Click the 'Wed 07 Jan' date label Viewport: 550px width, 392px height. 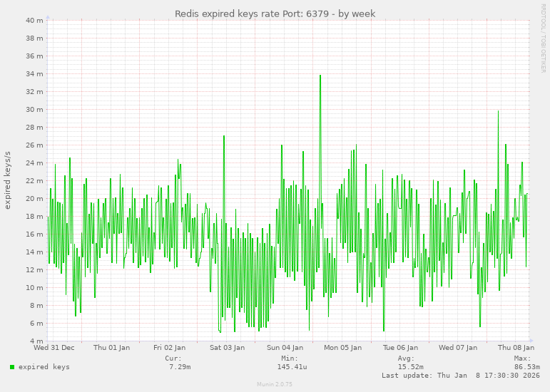click(x=458, y=348)
